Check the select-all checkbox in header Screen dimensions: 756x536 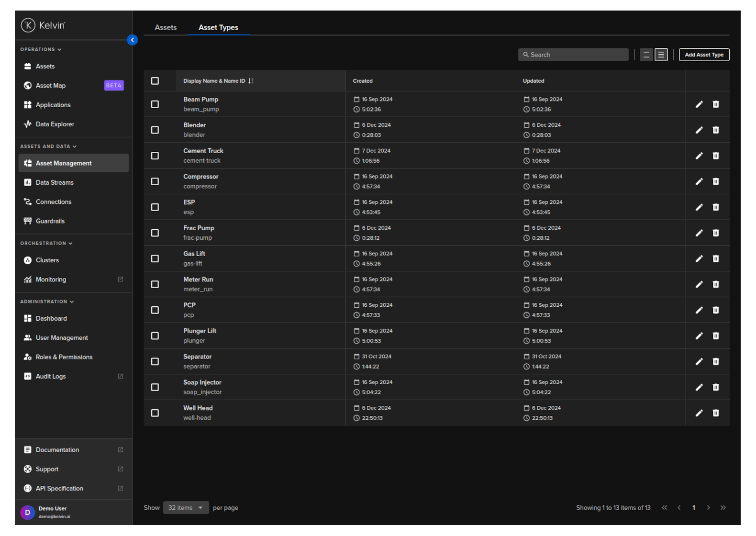click(155, 81)
